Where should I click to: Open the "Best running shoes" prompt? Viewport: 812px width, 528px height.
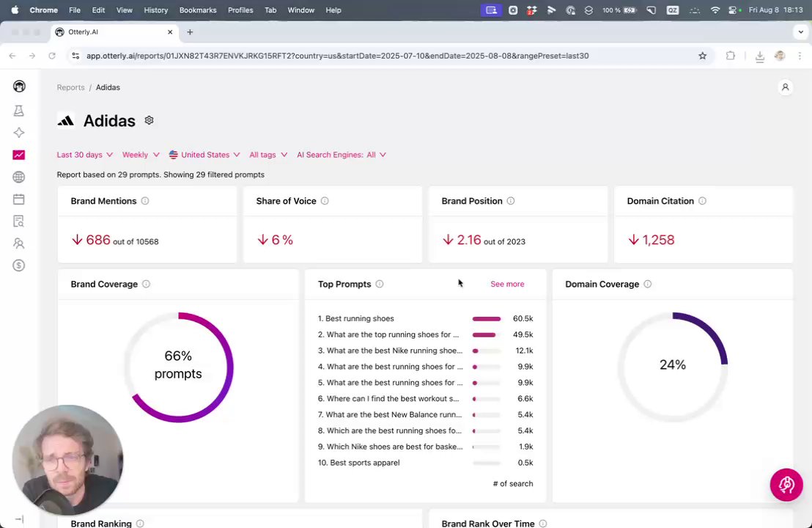click(355, 319)
